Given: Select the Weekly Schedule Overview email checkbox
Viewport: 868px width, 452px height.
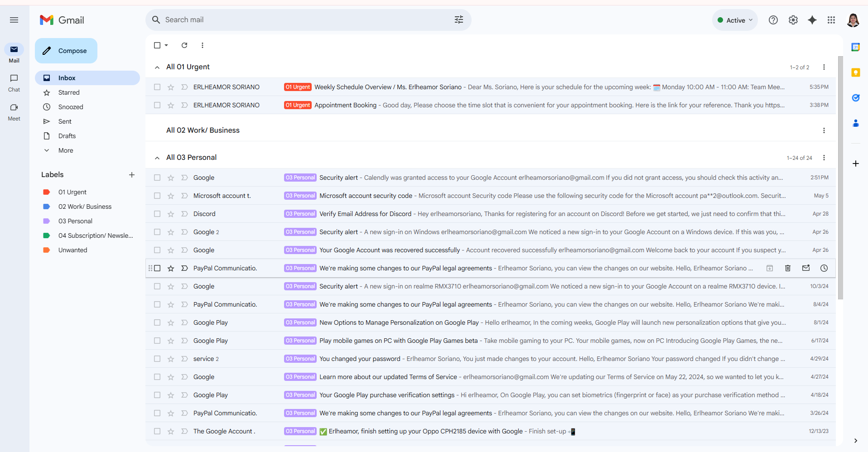Looking at the screenshot, I should (157, 87).
